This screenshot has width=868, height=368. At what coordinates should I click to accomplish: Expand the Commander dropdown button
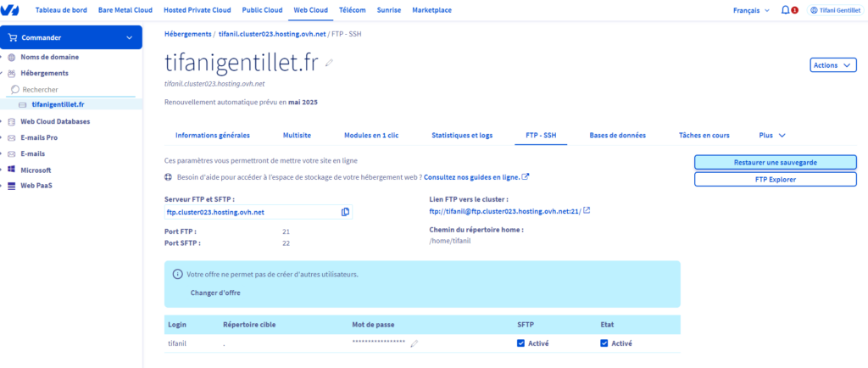(x=129, y=37)
